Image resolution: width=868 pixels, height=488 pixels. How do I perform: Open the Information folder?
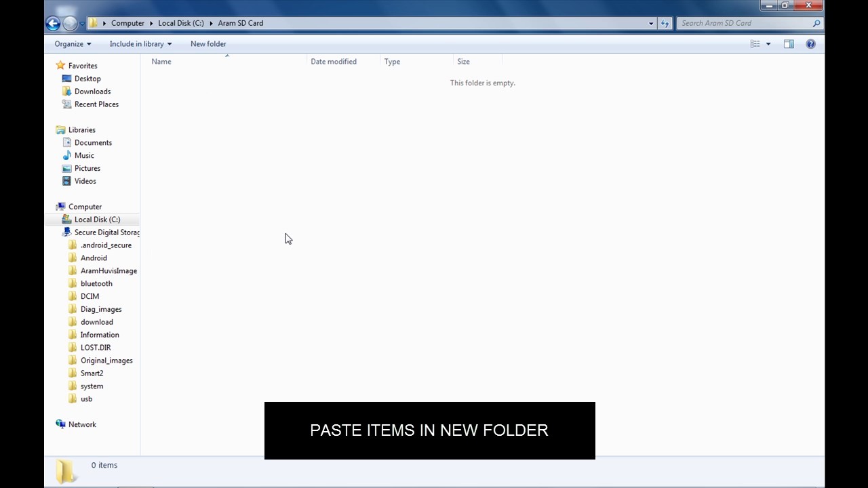point(100,335)
